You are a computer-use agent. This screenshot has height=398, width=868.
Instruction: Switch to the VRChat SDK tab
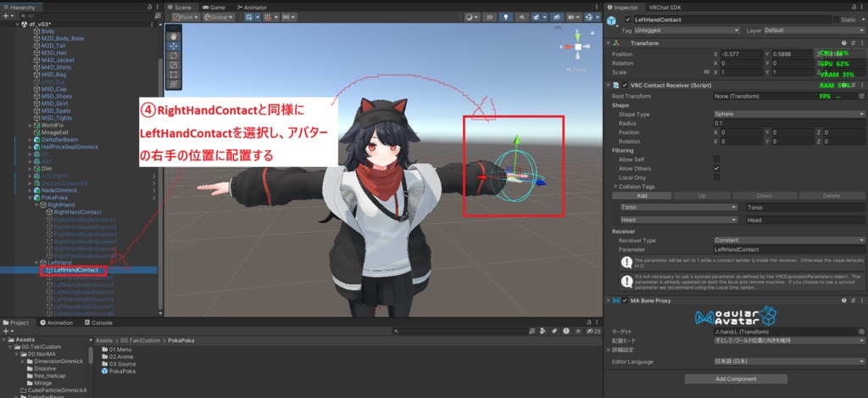pyautogui.click(x=666, y=7)
